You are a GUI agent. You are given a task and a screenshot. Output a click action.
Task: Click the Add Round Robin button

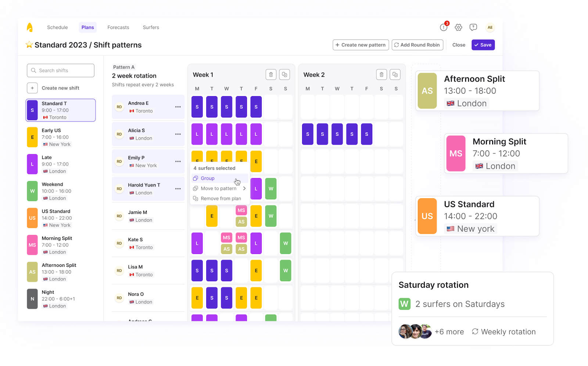417,45
